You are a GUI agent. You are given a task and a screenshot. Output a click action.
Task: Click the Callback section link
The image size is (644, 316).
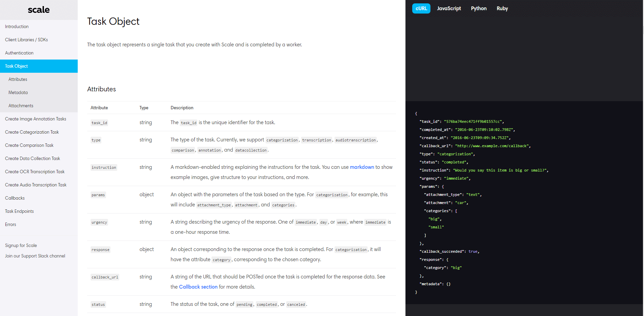coord(198,287)
